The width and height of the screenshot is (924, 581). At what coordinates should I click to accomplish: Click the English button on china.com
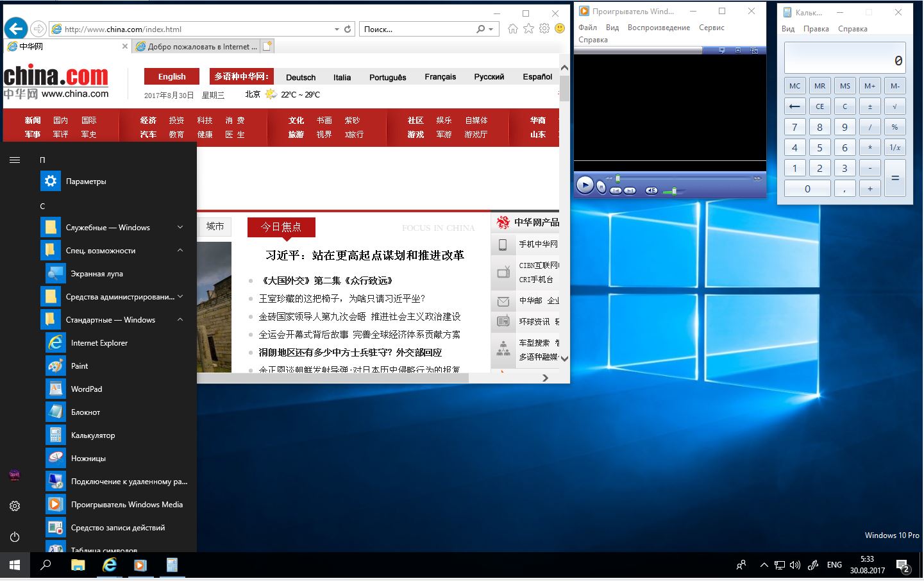coord(172,76)
